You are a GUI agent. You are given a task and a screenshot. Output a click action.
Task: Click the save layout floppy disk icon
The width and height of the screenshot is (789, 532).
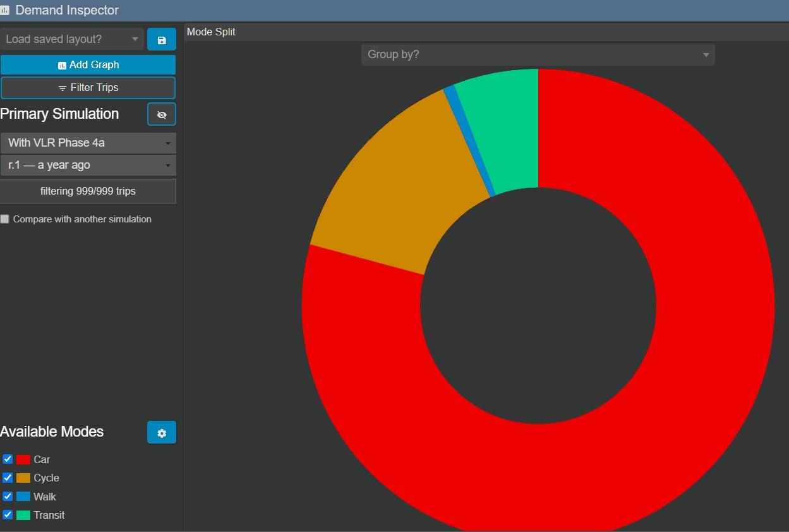pyautogui.click(x=162, y=40)
